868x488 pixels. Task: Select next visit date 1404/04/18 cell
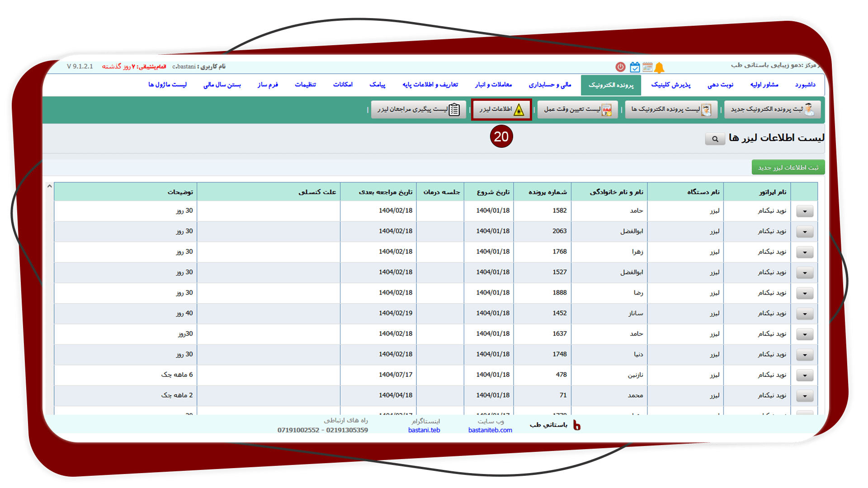pyautogui.click(x=378, y=395)
